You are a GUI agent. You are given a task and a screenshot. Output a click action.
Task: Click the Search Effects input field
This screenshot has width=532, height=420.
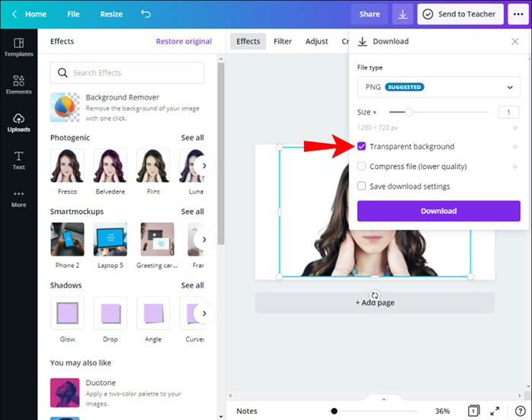(127, 73)
